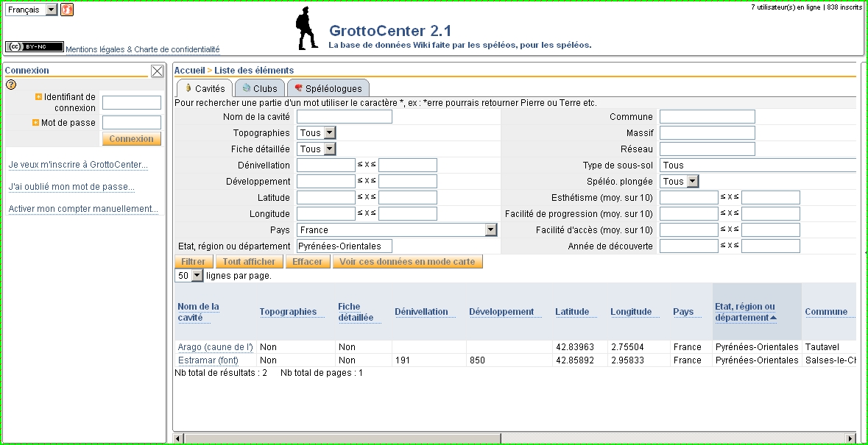This screenshot has width=868, height=445.
Task: Click the horizontal scrollbar thumb
Action: (x=342, y=438)
